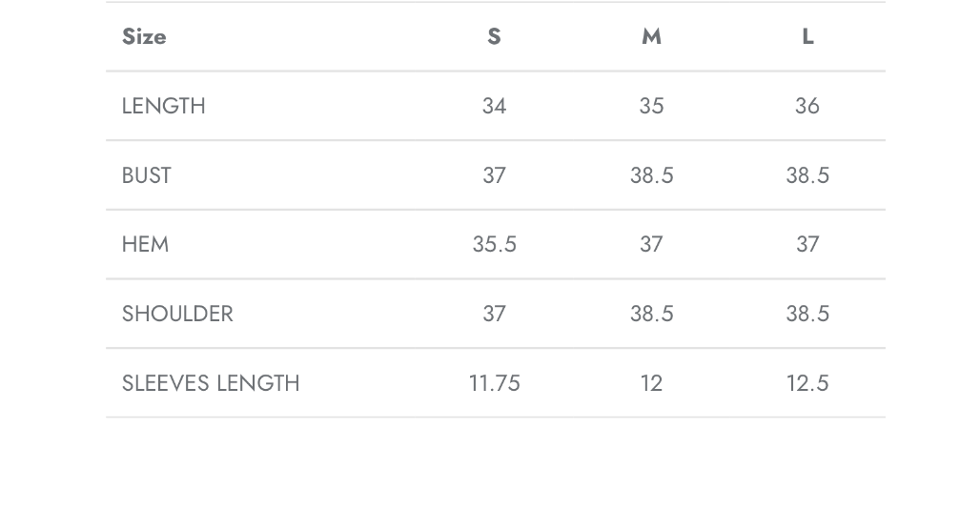The height and width of the screenshot is (510, 980).
Task: Select the L size column header
Action: [x=807, y=36]
